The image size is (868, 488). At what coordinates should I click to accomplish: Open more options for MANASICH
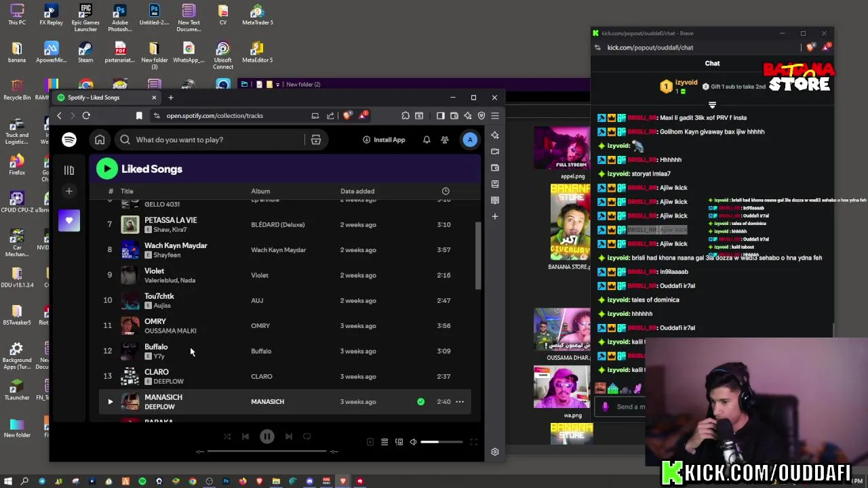tap(460, 402)
